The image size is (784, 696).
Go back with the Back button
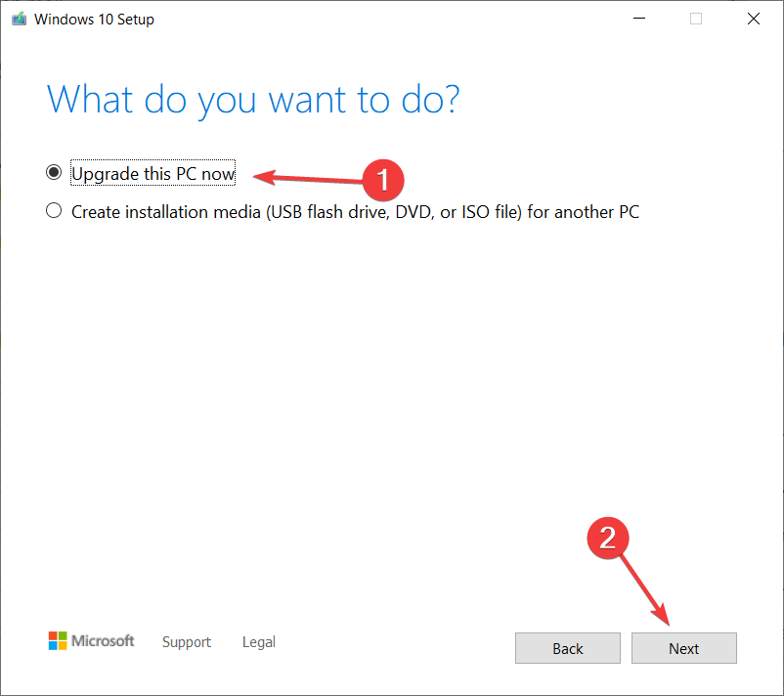tap(568, 648)
